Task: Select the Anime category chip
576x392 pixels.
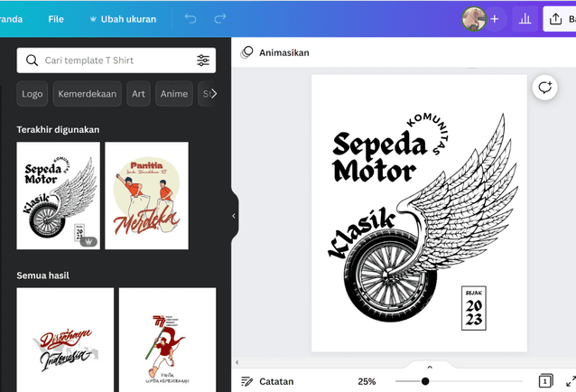Action: tap(173, 94)
